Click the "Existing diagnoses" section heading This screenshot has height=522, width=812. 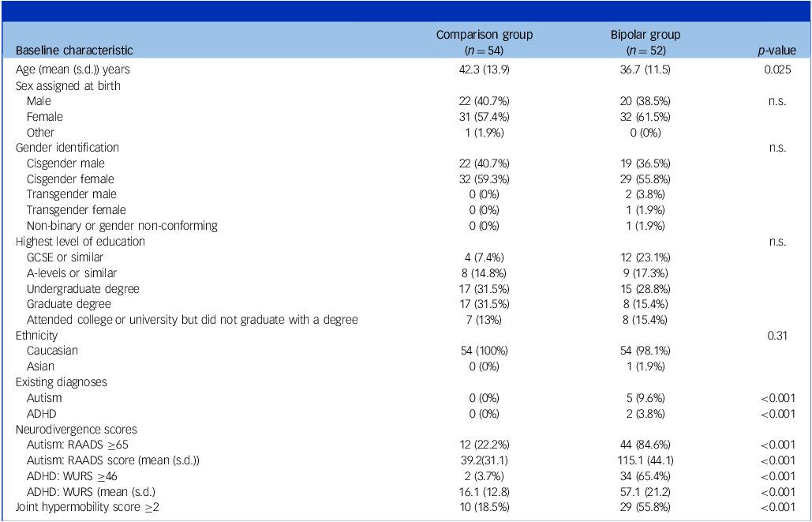point(61,382)
